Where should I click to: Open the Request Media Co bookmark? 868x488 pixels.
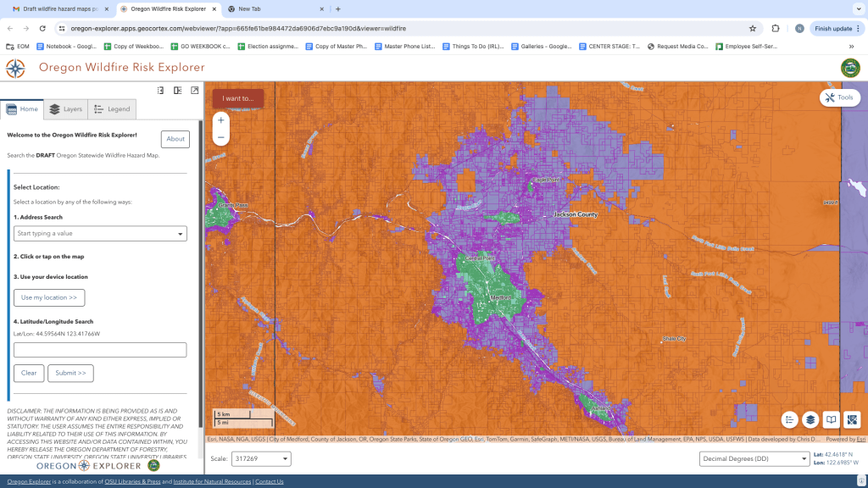(678, 47)
